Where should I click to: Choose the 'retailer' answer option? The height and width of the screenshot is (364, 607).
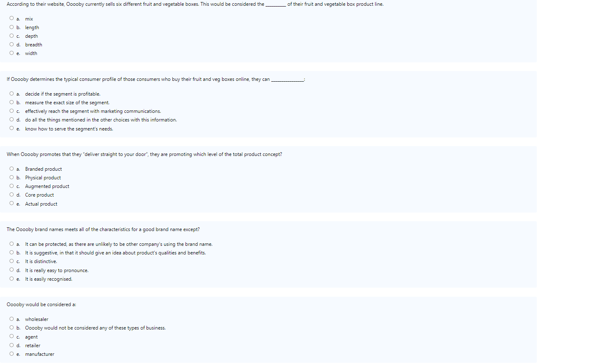(x=11, y=345)
